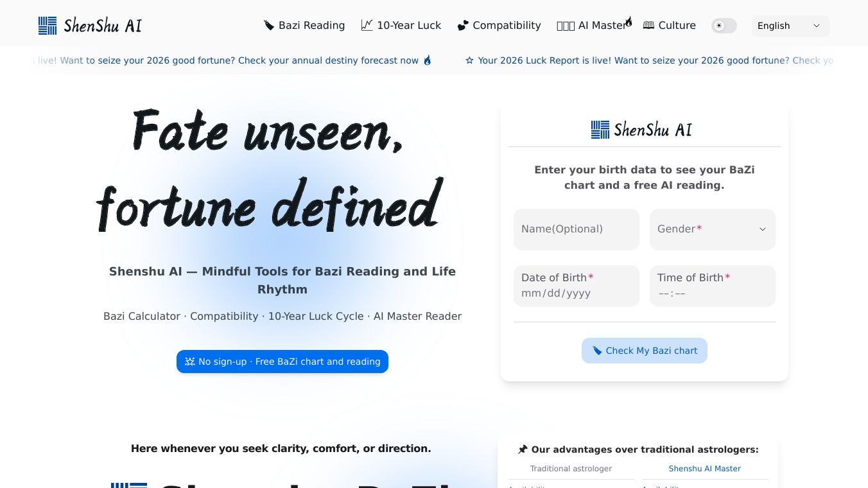
Task: Click the open book icon beside Culture
Action: 648,26
